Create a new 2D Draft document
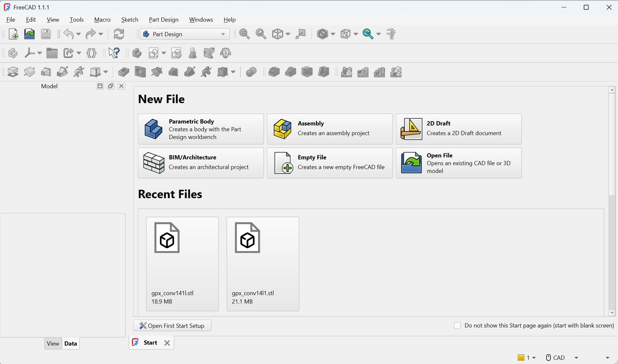This screenshot has height=364, width=618. point(459,129)
